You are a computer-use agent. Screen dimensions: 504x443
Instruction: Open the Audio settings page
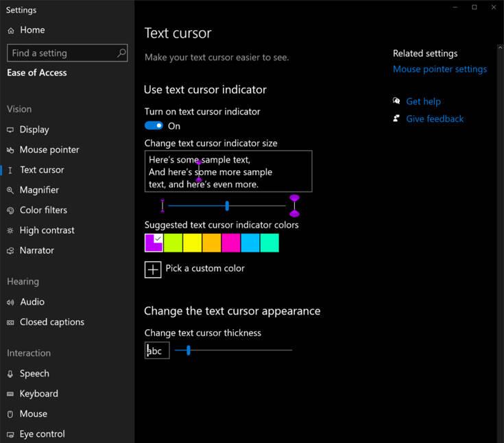click(x=32, y=302)
